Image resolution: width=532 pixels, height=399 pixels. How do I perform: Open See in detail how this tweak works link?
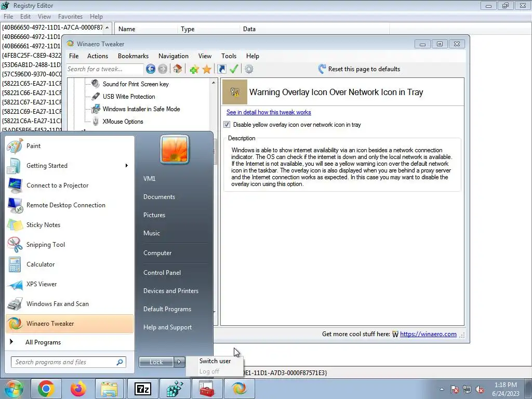point(269,112)
